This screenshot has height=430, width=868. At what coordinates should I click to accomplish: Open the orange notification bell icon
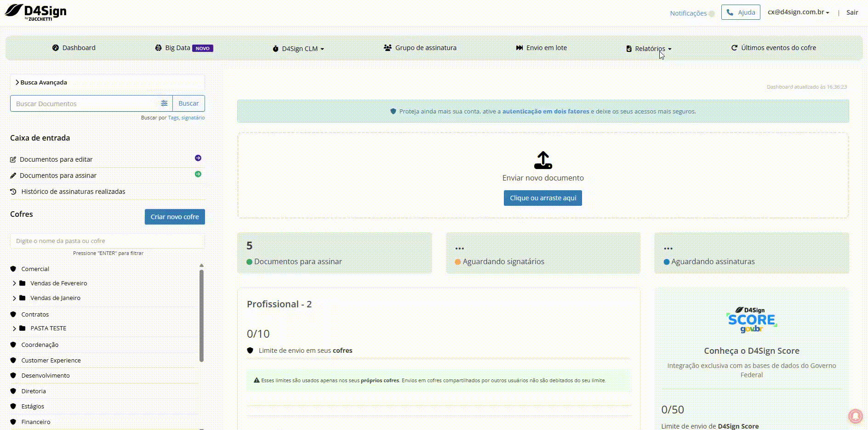pos(856,416)
